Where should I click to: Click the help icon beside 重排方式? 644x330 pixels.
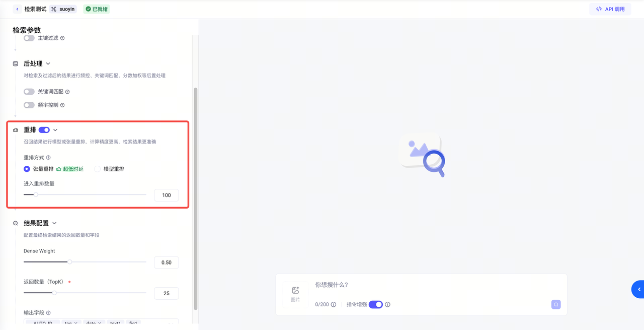pos(48,158)
